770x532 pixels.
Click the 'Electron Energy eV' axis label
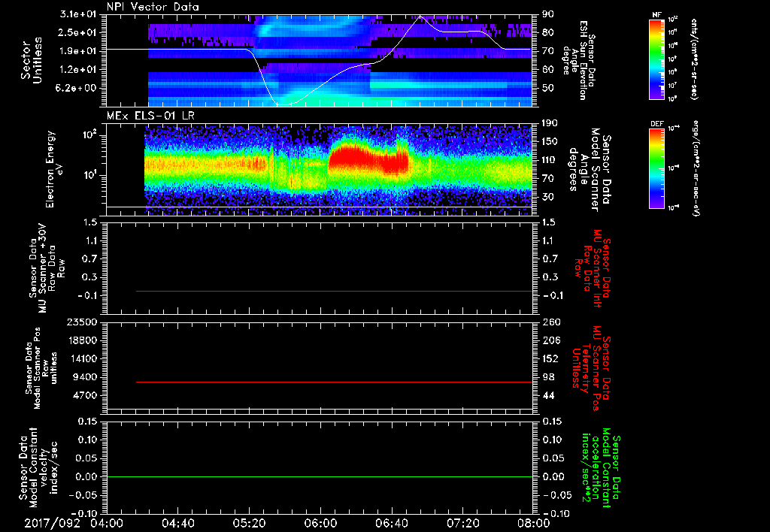click(x=54, y=169)
